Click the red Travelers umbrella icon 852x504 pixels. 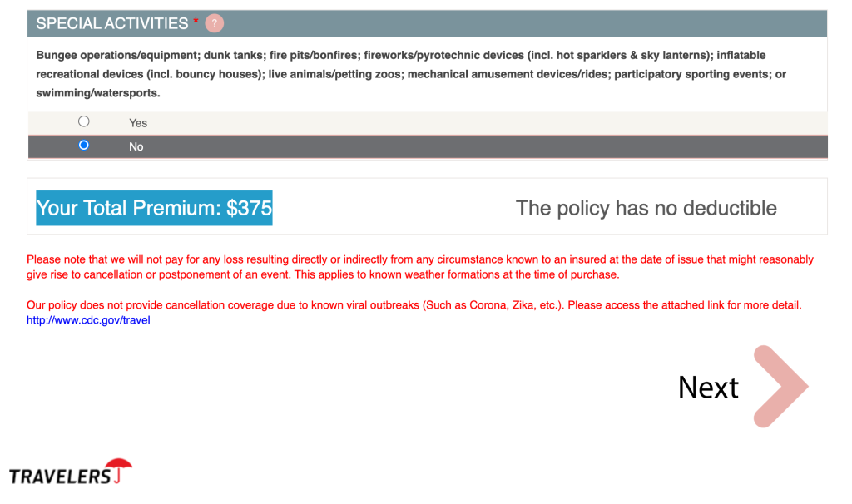(120, 467)
